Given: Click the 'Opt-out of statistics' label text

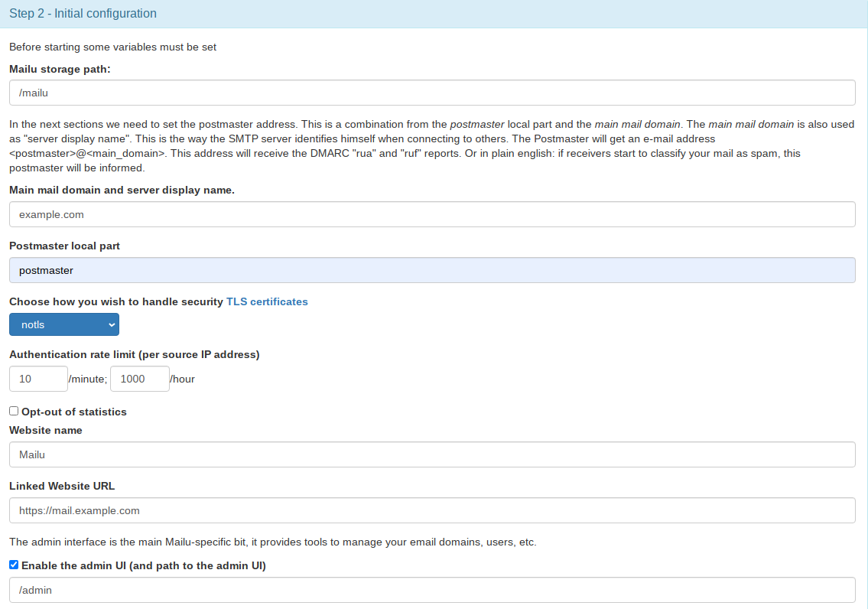Looking at the screenshot, I should (x=74, y=412).
